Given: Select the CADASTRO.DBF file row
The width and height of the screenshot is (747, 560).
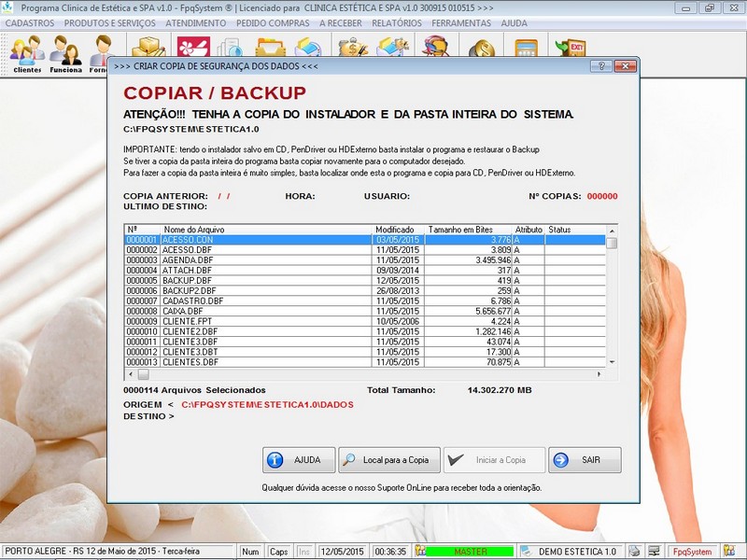Looking at the screenshot, I should (365, 301).
